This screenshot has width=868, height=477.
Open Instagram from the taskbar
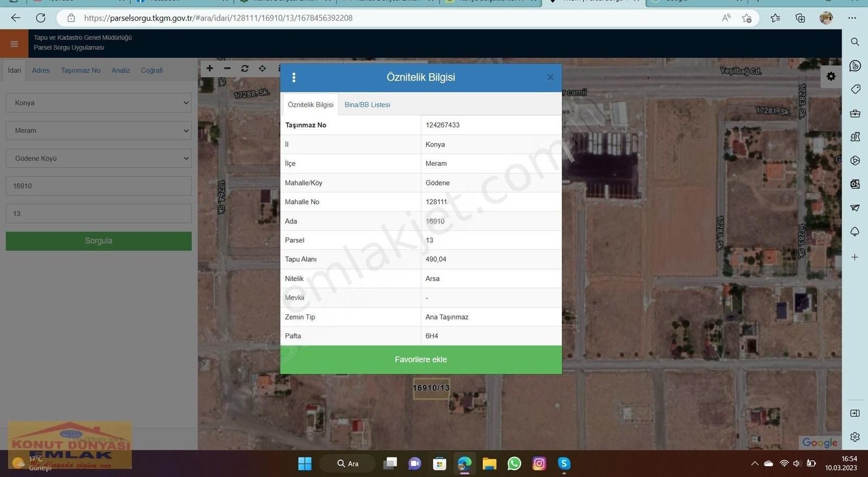click(x=539, y=463)
